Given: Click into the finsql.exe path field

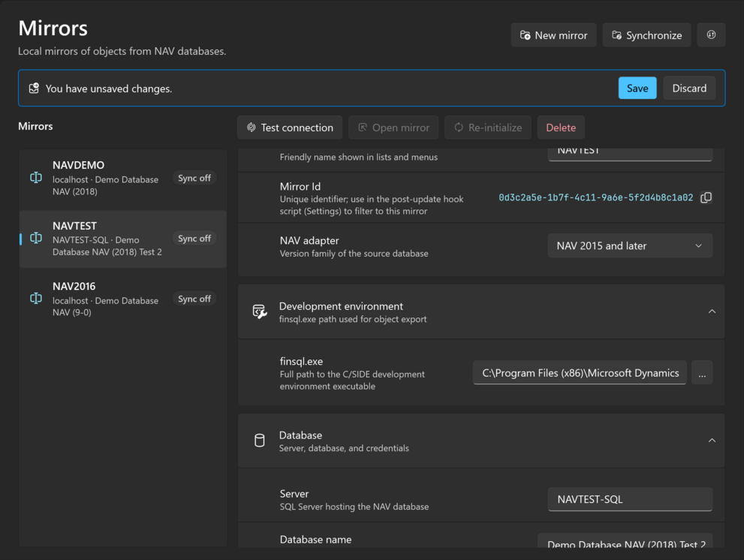Looking at the screenshot, I should coord(580,373).
